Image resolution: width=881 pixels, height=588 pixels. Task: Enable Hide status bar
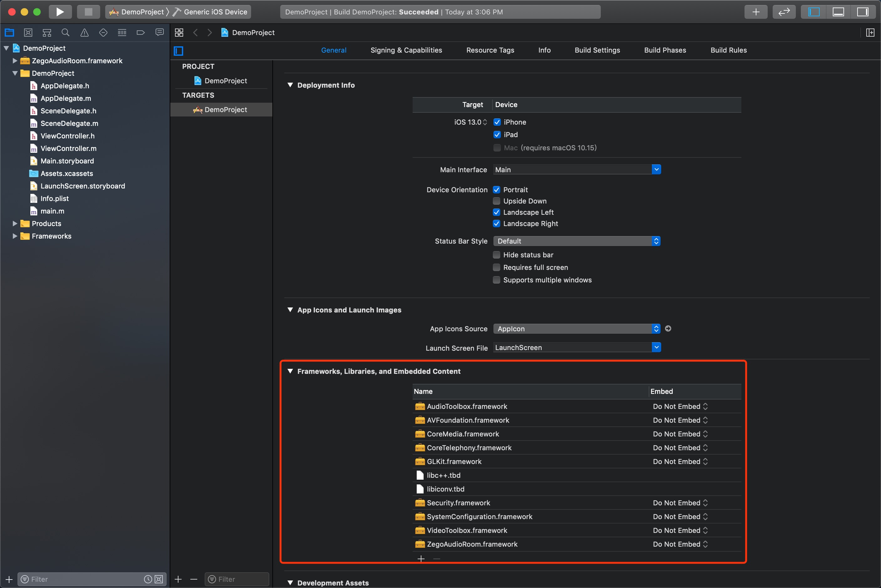[x=496, y=255]
